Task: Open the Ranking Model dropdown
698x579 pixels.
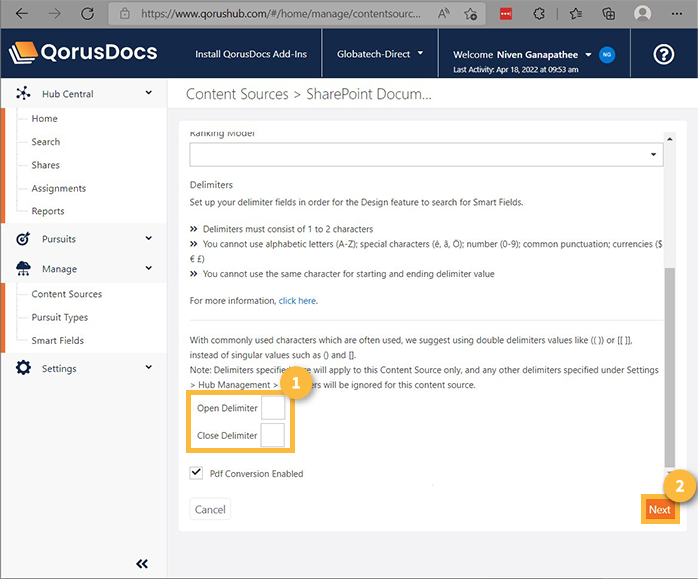Action: coord(426,155)
